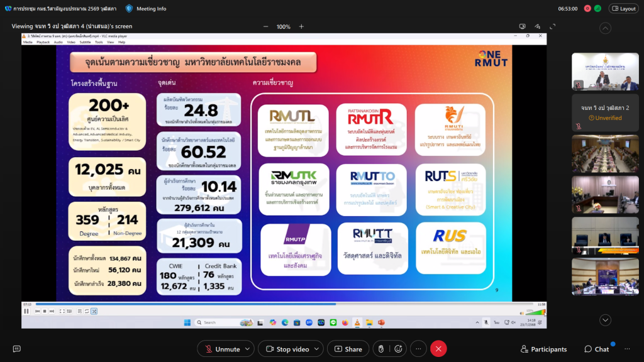The width and height of the screenshot is (644, 362).
Task: Click the Share content button
Action: click(x=347, y=349)
